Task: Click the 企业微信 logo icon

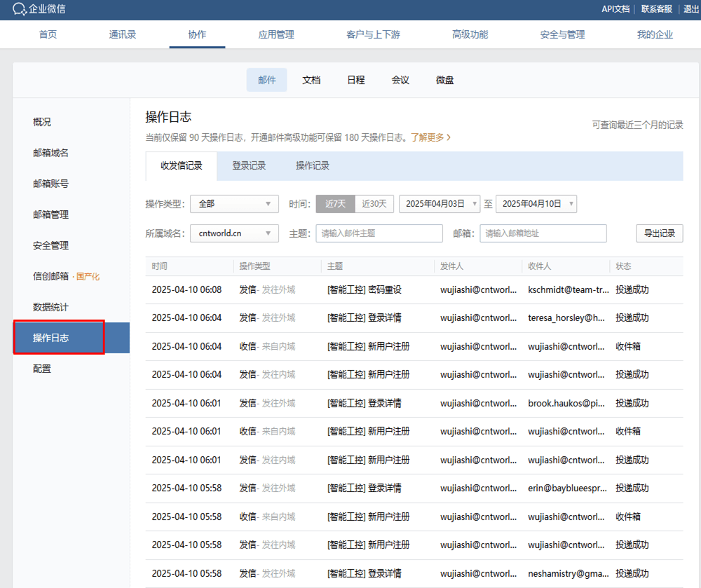Action: pyautogui.click(x=20, y=9)
